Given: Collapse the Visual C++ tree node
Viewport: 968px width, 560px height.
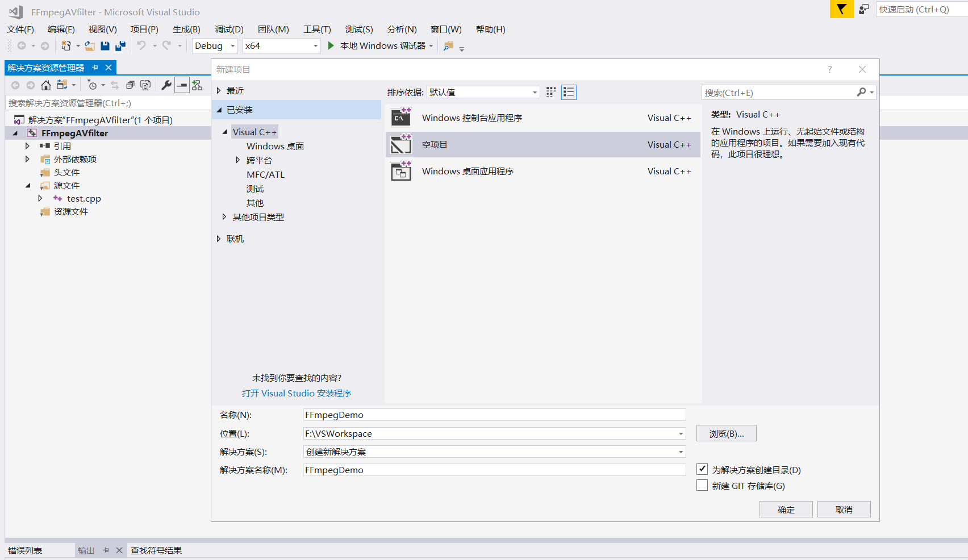Looking at the screenshot, I should coord(226,131).
